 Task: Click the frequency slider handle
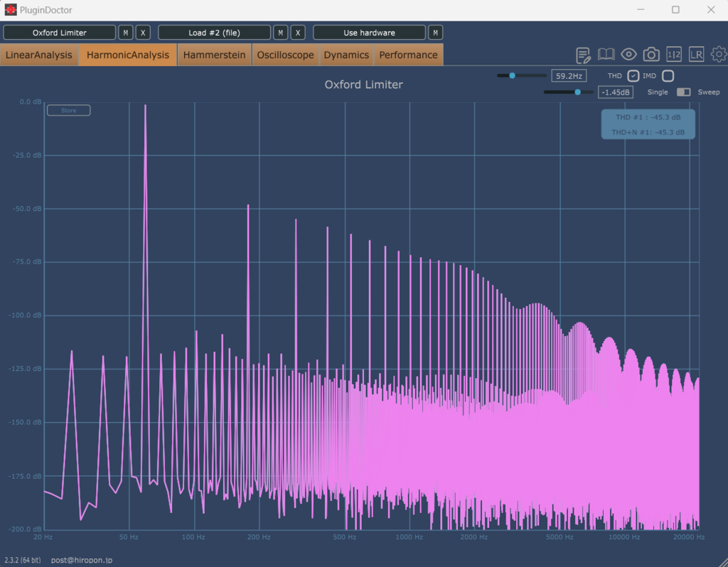pos(512,75)
